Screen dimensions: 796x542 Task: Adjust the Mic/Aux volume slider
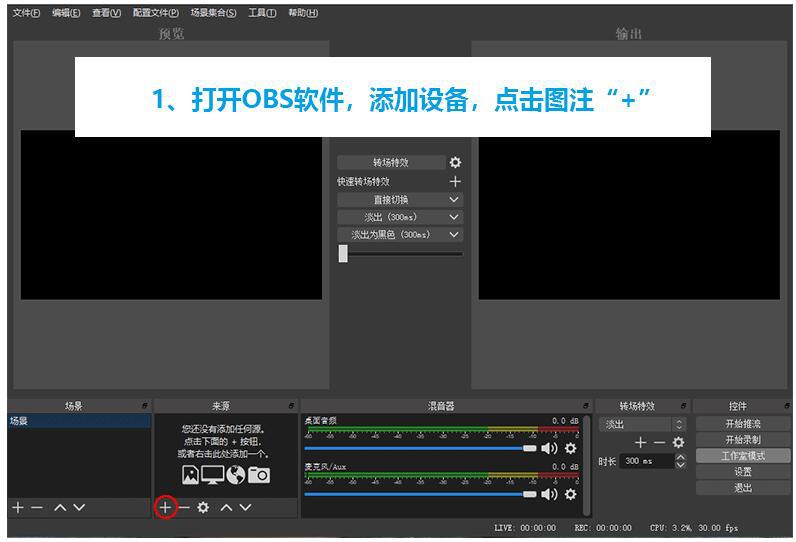point(420,494)
